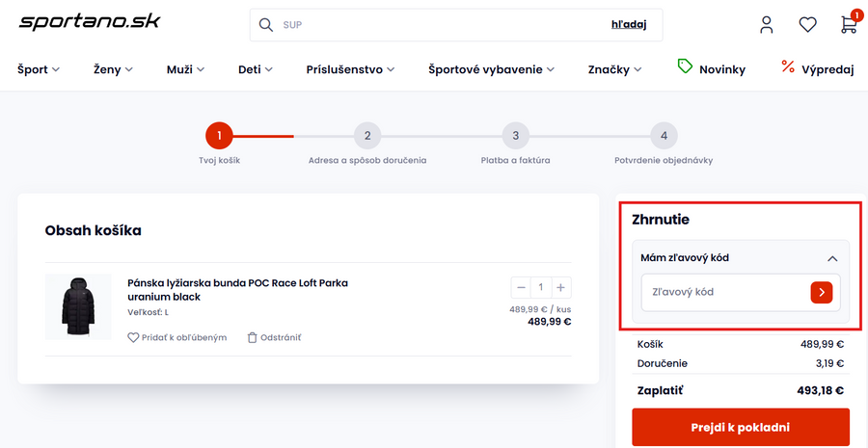Screen dimensions: 868x448
Task: Focus the 'Zľavový kód' input field
Action: [724, 292]
